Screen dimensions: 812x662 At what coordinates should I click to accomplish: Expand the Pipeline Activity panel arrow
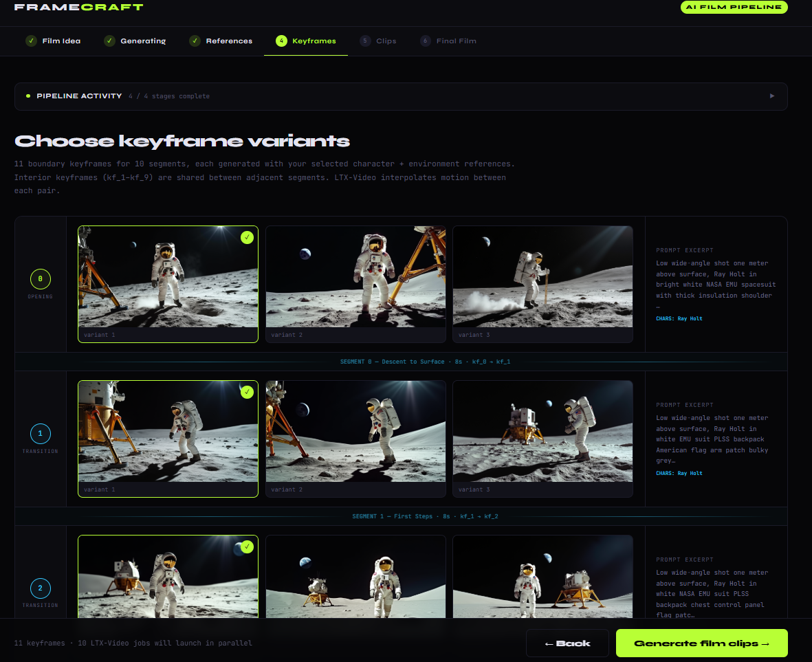(x=772, y=96)
